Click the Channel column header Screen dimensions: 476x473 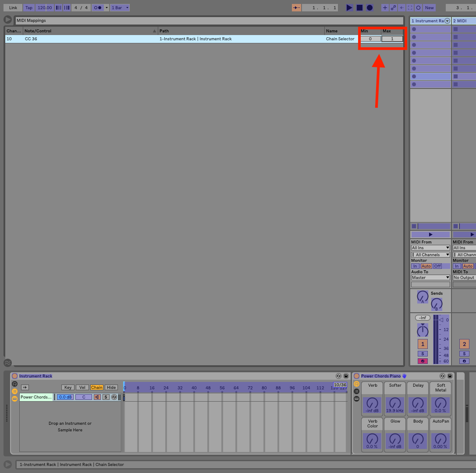click(x=14, y=31)
